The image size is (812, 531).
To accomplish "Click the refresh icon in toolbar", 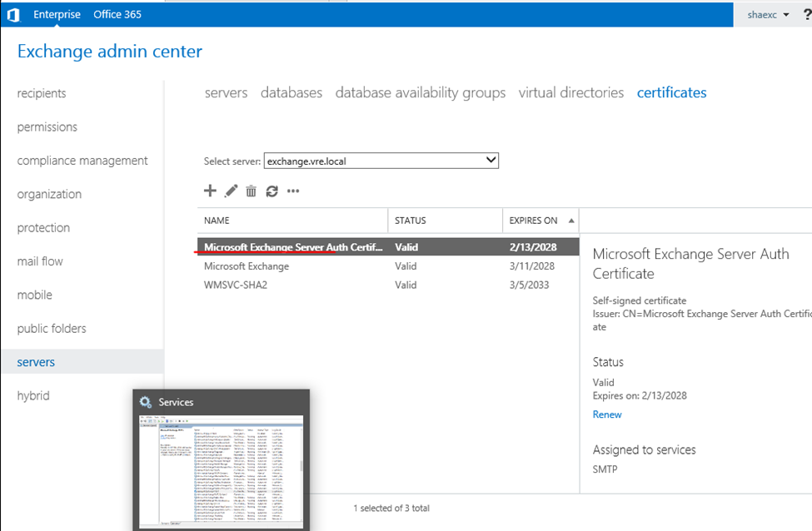I will (271, 191).
